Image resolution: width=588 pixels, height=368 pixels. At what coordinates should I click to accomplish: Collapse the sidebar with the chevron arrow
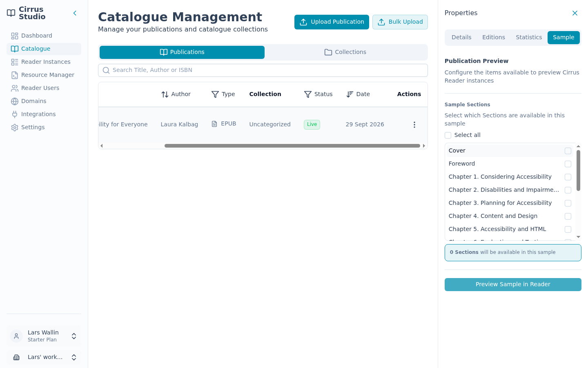click(x=75, y=13)
